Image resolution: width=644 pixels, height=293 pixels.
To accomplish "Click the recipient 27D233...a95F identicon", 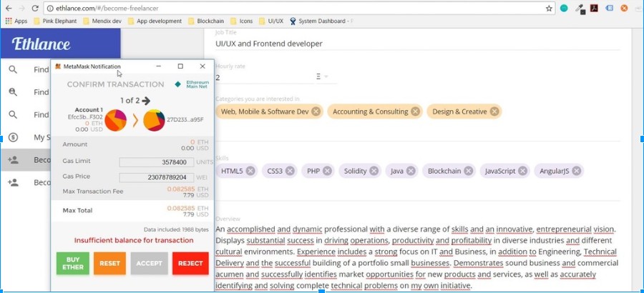I will click(154, 121).
